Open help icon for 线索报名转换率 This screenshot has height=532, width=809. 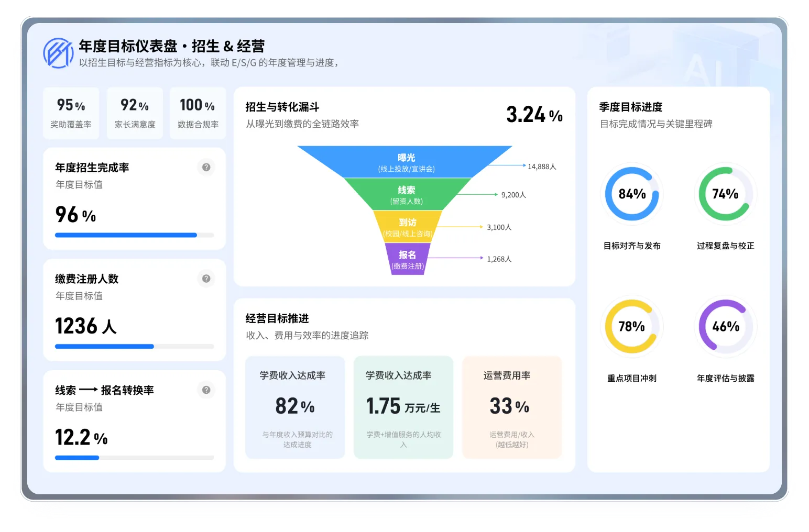click(206, 390)
